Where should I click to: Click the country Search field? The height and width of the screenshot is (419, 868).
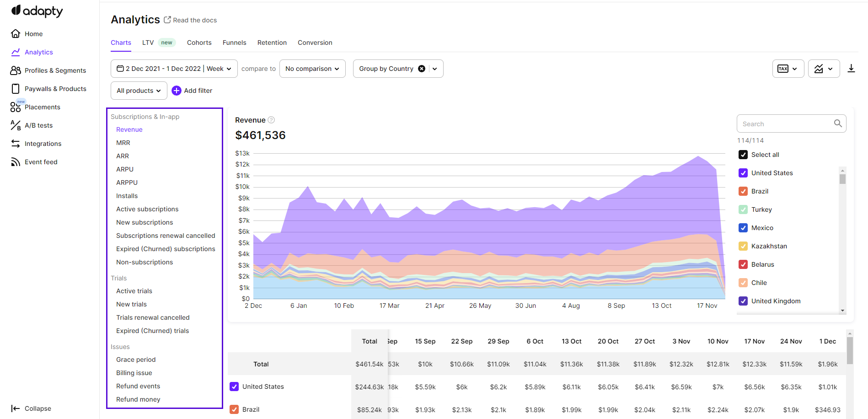[x=786, y=124]
